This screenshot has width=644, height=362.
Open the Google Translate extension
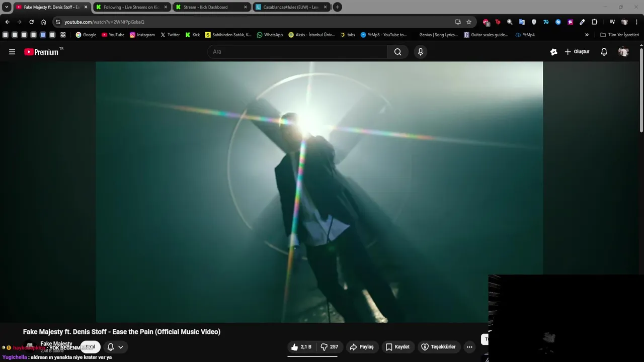pyautogui.click(x=522, y=22)
